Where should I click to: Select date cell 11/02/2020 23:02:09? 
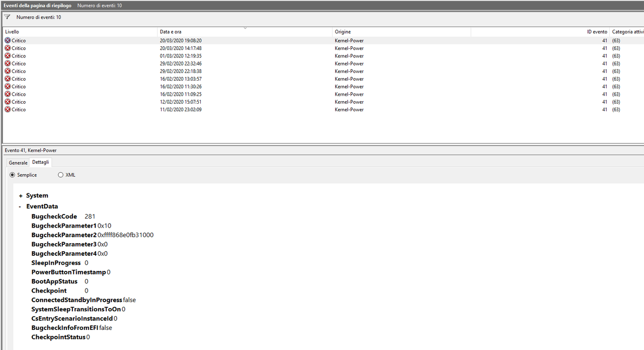point(181,109)
